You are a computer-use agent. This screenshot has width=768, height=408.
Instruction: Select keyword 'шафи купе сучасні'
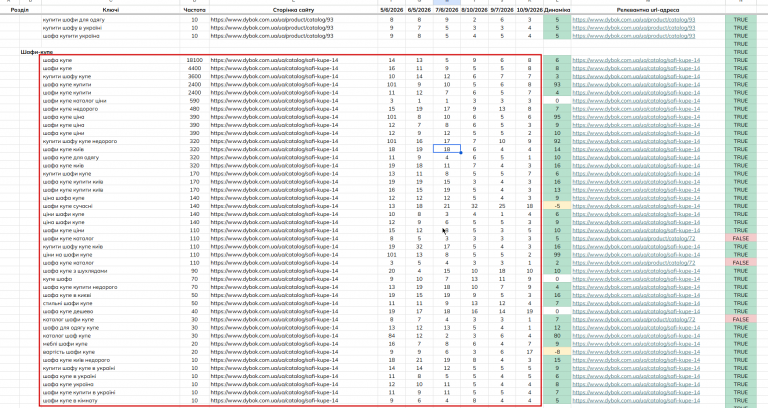(x=68, y=206)
